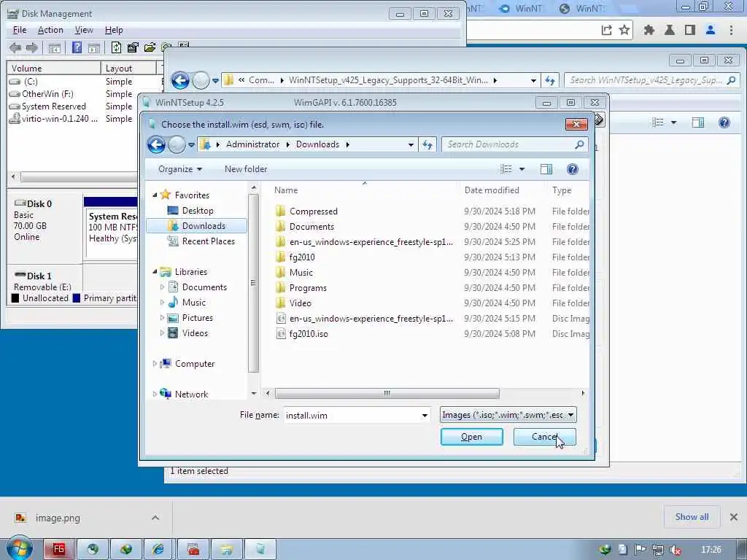Open Windows Explorer from taskbar
Screen dimensions: 747x560
[227, 549]
